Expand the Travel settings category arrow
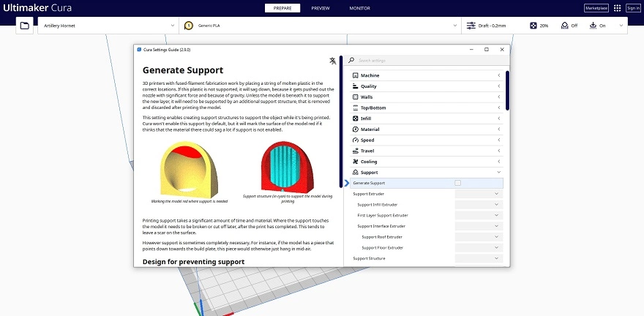This screenshot has width=644, height=316. 498,151
